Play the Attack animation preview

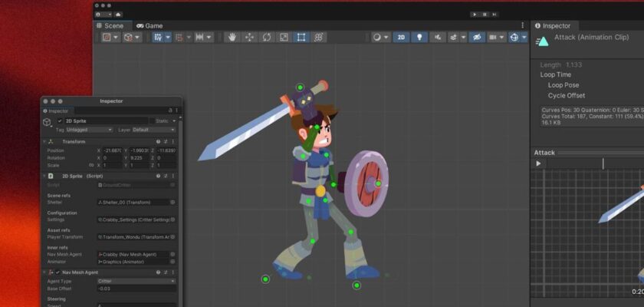coord(538,163)
